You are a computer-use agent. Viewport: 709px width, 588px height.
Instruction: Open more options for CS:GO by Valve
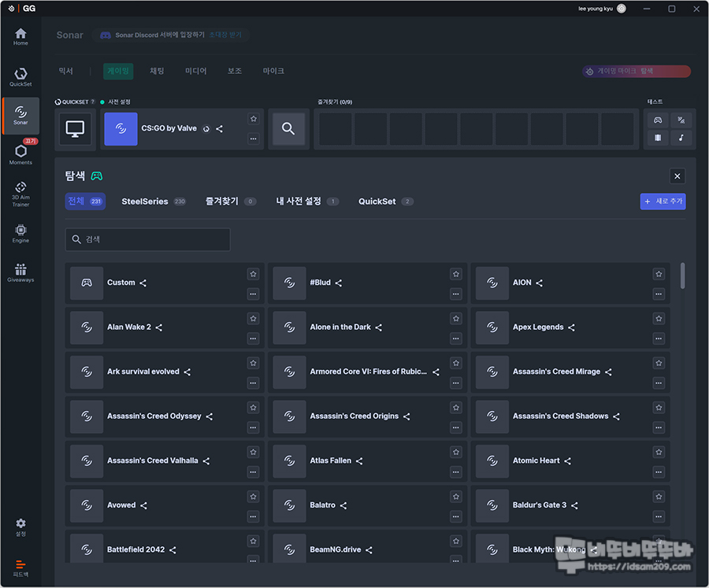[x=254, y=139]
